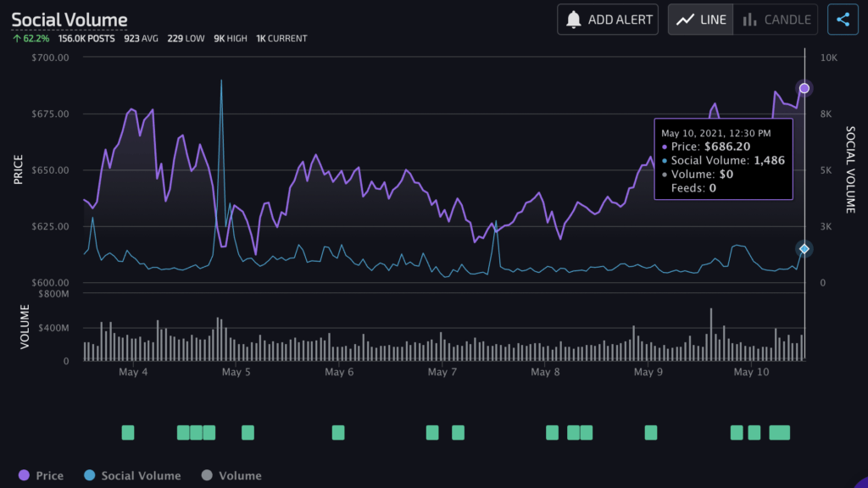Image resolution: width=868 pixels, height=488 pixels.
Task: Click the Social Volume chart title
Action: pyautogui.click(x=70, y=19)
